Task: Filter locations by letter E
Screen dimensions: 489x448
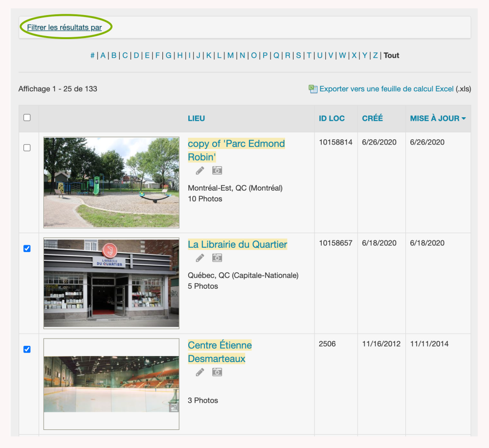Action: (147, 56)
